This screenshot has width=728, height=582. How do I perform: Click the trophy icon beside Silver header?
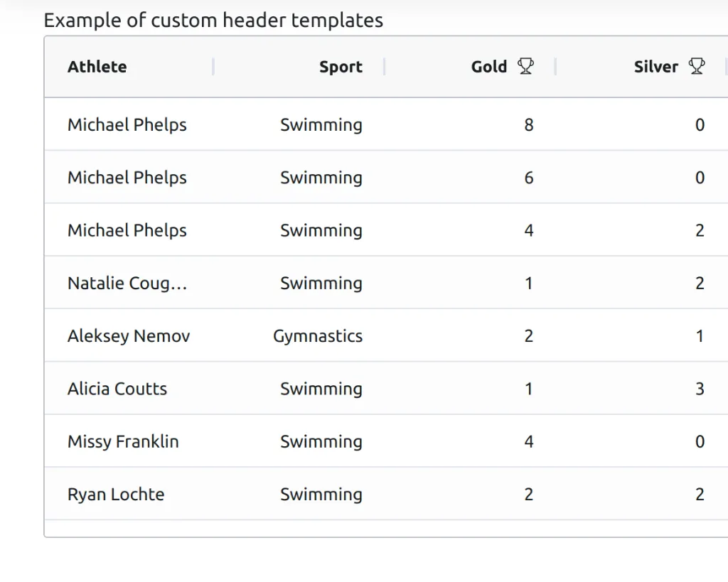tap(697, 67)
